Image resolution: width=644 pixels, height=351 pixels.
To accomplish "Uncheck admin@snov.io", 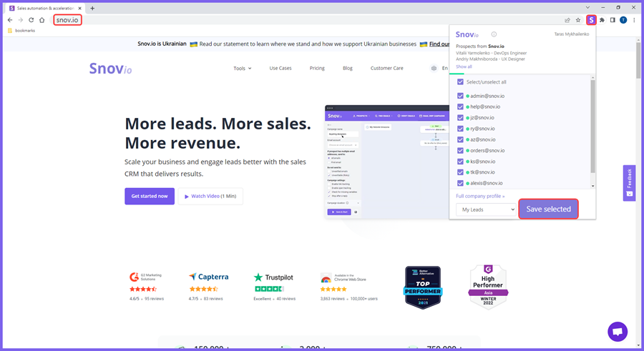I will point(460,96).
